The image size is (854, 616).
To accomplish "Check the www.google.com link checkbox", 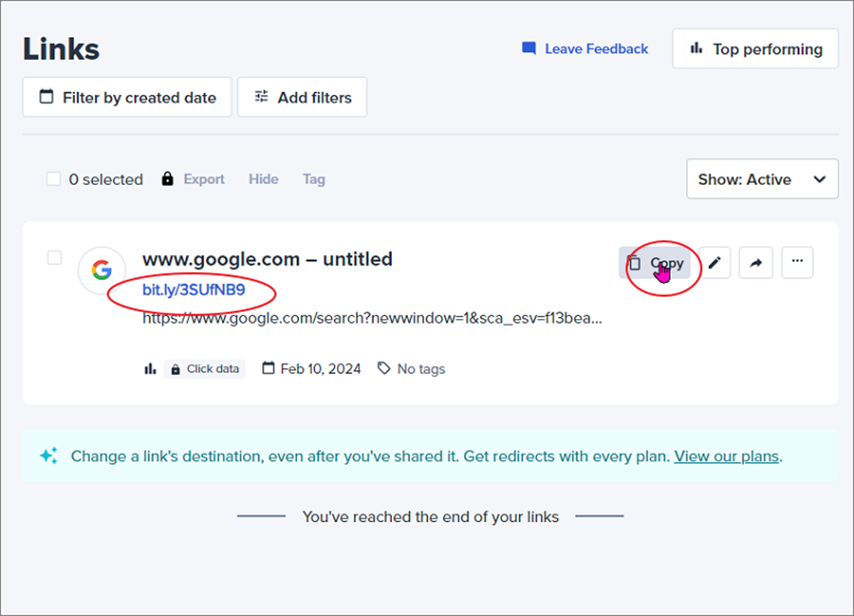I will [x=54, y=258].
